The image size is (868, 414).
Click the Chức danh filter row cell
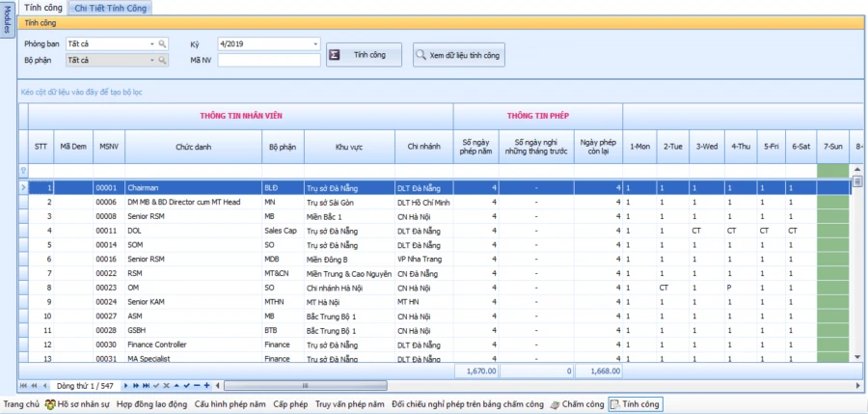pos(193,171)
